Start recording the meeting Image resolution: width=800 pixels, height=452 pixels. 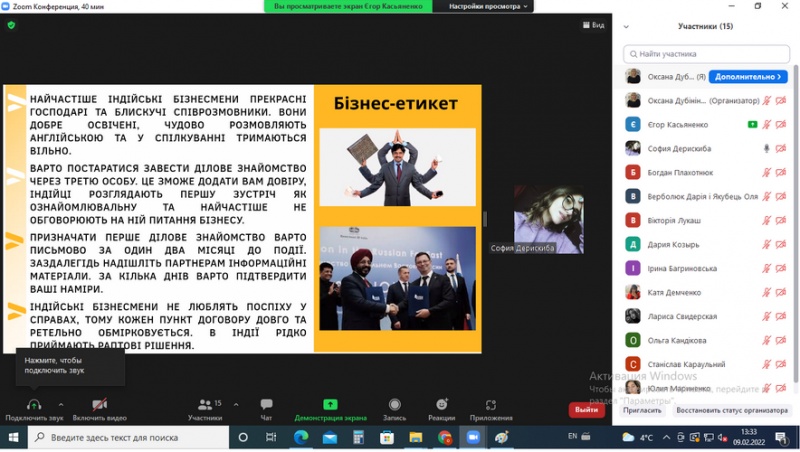[x=394, y=410]
